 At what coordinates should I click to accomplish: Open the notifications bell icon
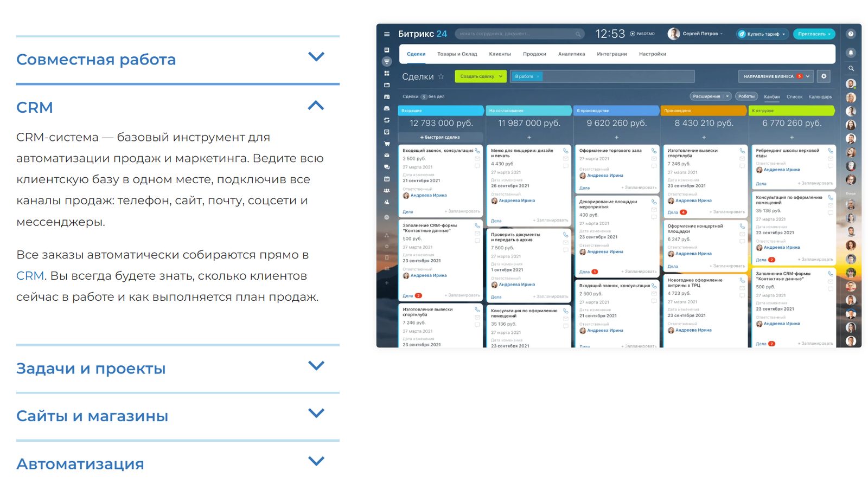(x=851, y=53)
